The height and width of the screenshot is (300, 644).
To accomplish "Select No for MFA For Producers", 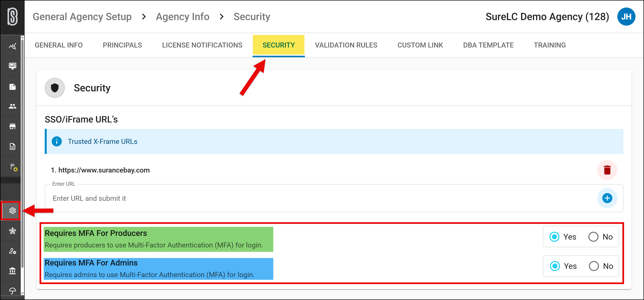I will pos(593,237).
